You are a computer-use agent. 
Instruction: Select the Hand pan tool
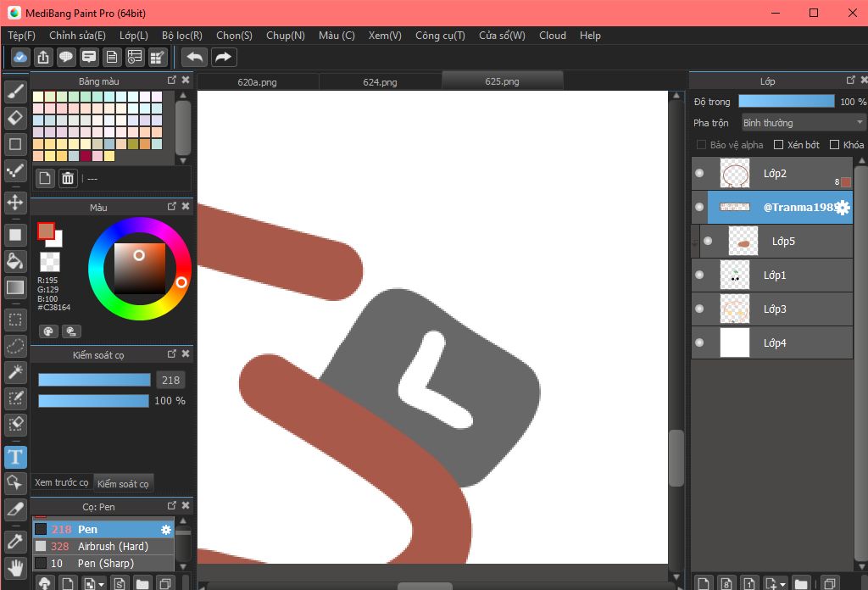pyautogui.click(x=15, y=568)
